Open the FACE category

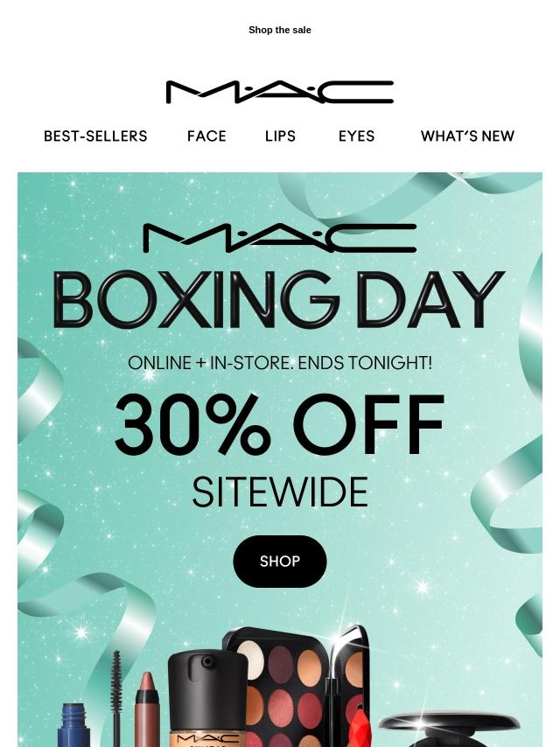click(206, 136)
